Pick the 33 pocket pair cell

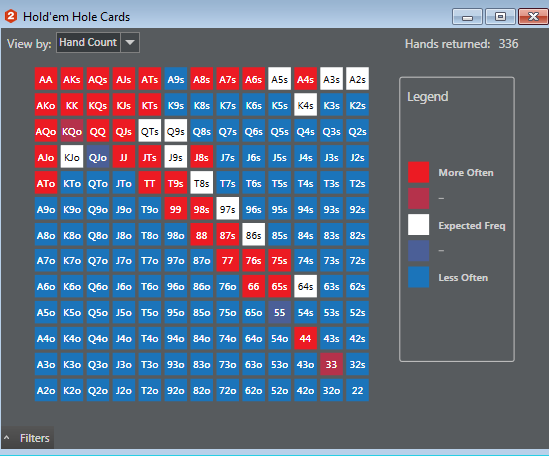pos(331,364)
